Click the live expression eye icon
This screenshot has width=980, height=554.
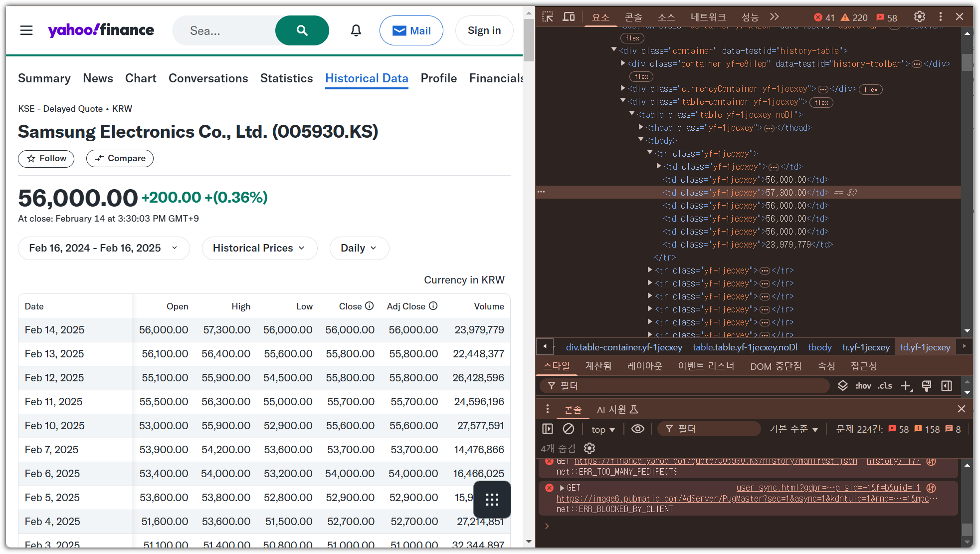[637, 429]
